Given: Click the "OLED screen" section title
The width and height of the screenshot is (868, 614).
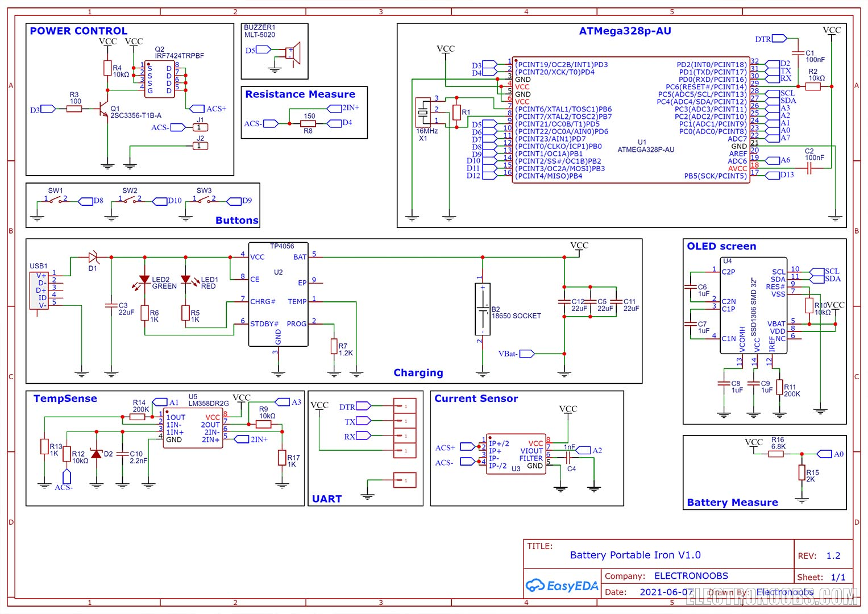Looking at the screenshot, I should click(721, 247).
